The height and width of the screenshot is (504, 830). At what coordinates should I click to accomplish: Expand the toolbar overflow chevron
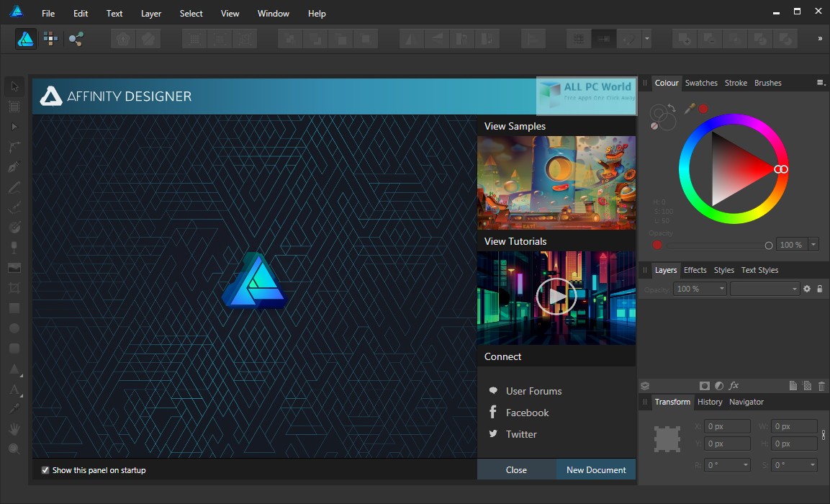click(x=820, y=39)
